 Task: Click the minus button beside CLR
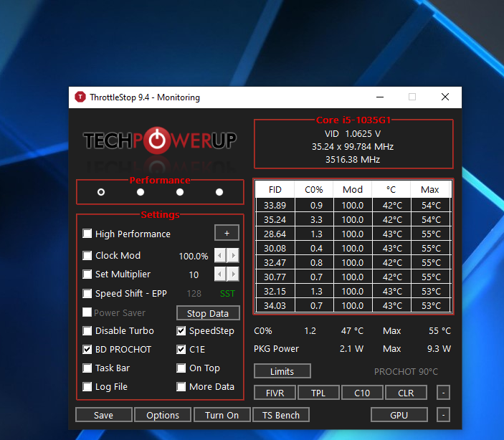pyautogui.click(x=443, y=393)
